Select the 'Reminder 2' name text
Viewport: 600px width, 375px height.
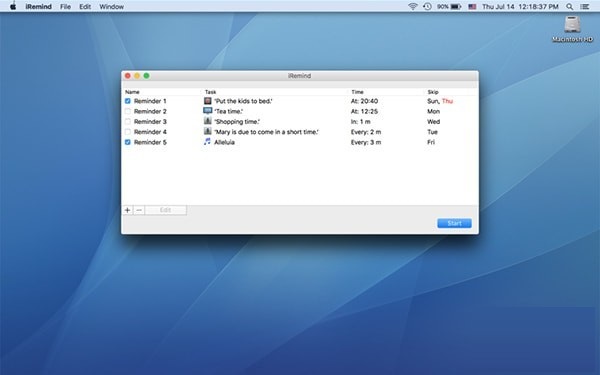[x=150, y=111]
